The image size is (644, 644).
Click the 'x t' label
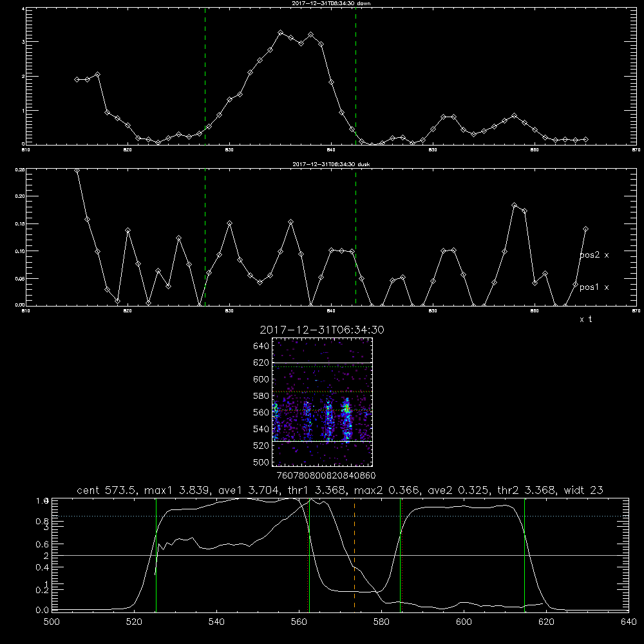point(585,319)
